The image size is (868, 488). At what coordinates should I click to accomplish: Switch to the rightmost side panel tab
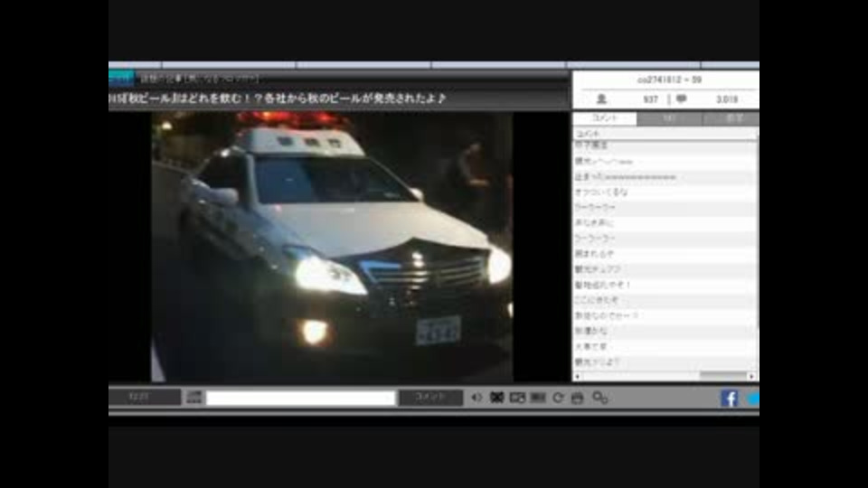[x=731, y=118]
